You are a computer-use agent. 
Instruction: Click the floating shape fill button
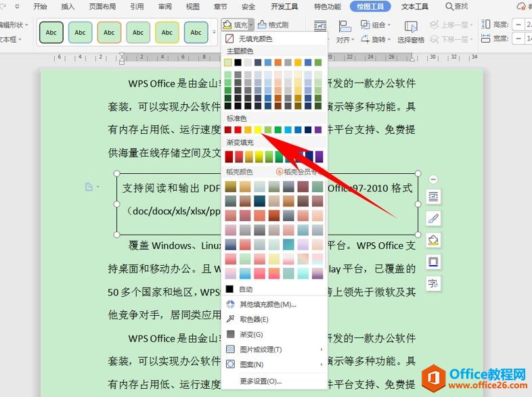pyautogui.click(x=433, y=240)
